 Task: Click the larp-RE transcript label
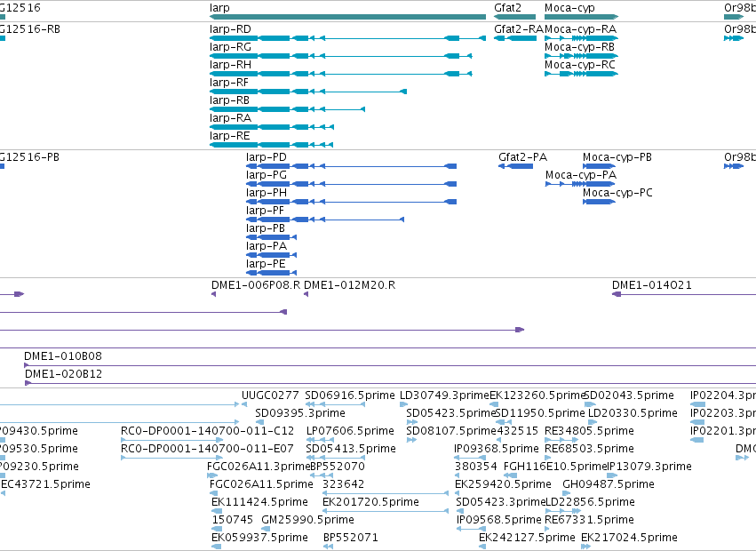[x=230, y=136]
